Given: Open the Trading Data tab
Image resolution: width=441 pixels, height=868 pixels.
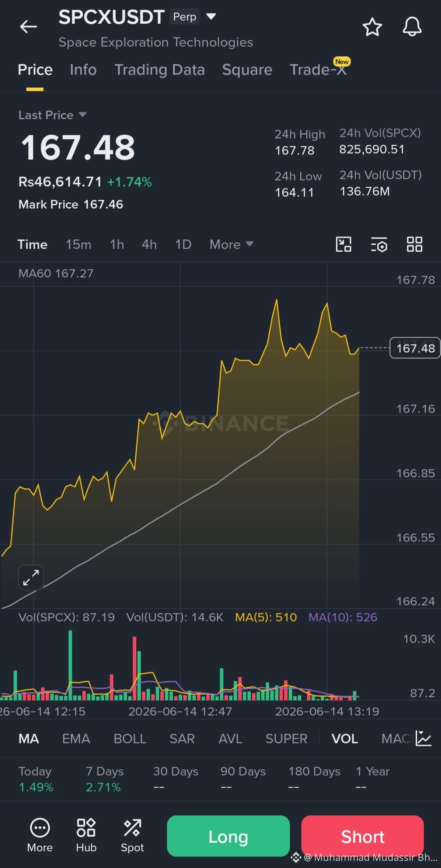Looking at the screenshot, I should pos(160,70).
